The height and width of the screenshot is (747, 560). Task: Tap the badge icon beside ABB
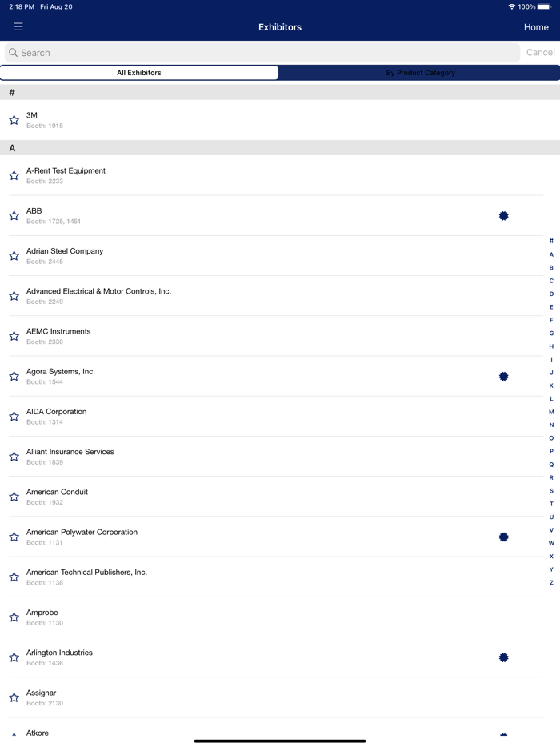click(x=503, y=216)
